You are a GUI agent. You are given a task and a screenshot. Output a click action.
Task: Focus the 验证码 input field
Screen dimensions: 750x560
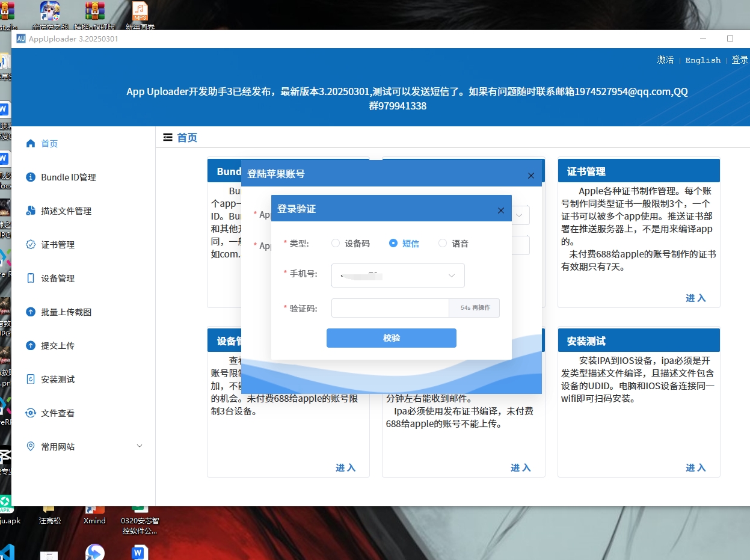point(390,308)
